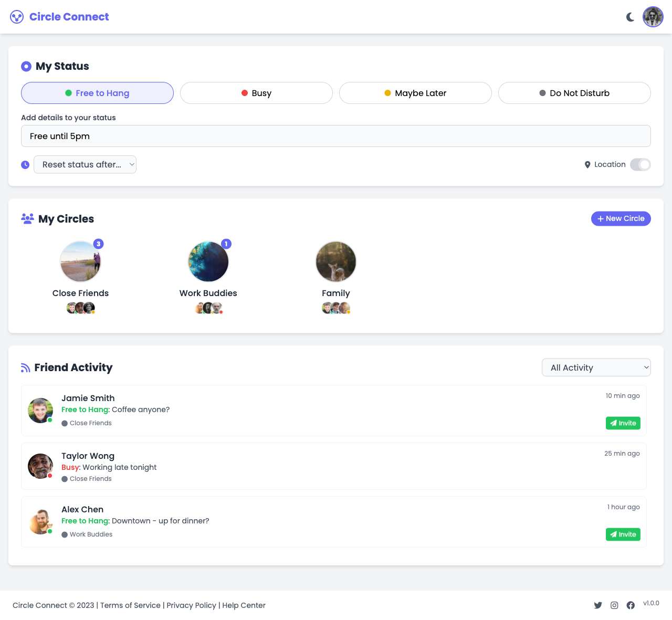The height and width of the screenshot is (620, 672).
Task: Click the location pin icon
Action: [x=587, y=164]
